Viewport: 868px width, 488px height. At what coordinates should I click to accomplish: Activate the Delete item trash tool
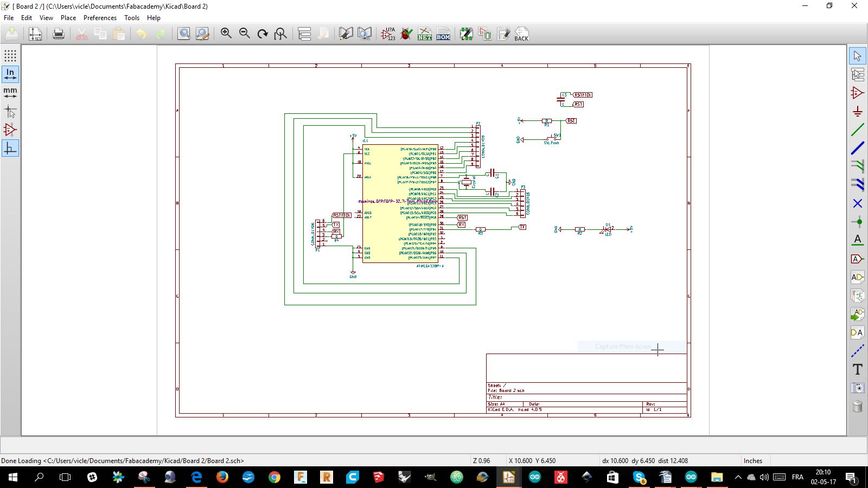(x=857, y=406)
